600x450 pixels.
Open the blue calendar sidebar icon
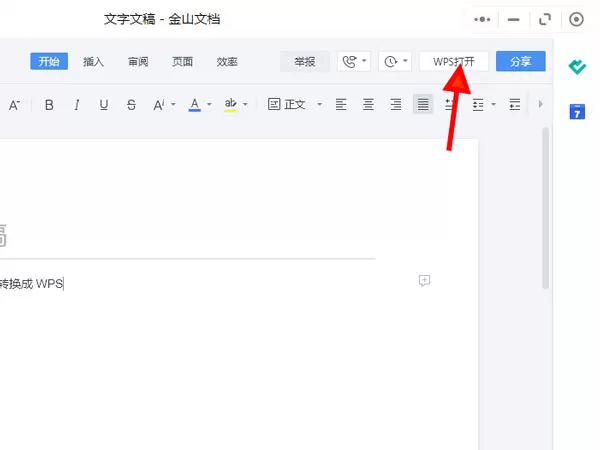click(x=577, y=112)
